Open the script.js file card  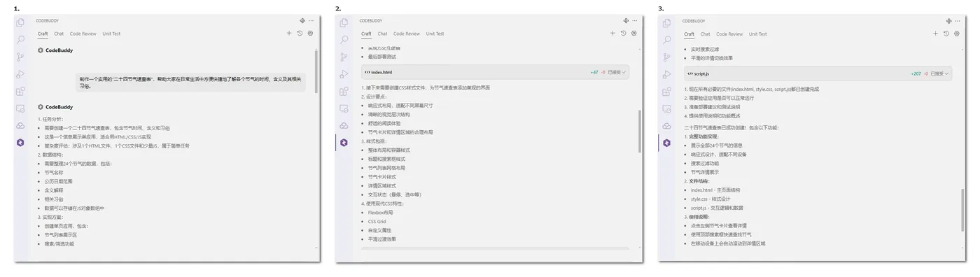[x=818, y=73]
